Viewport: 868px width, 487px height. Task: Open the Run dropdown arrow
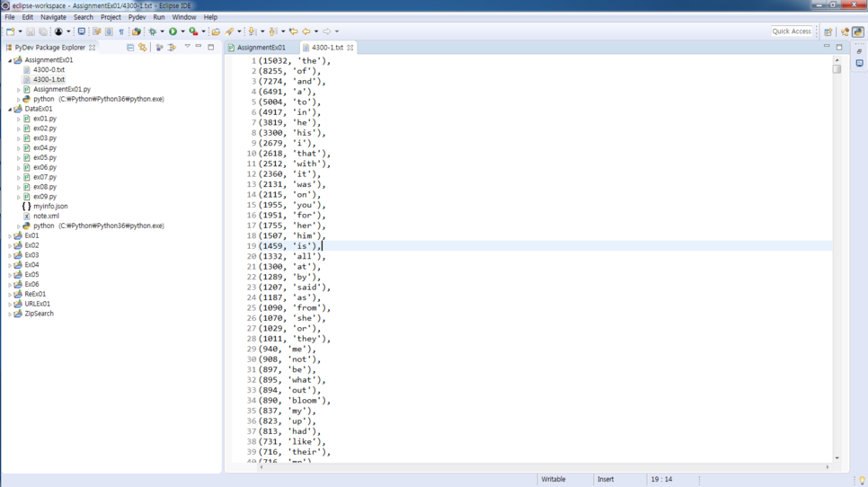point(182,31)
